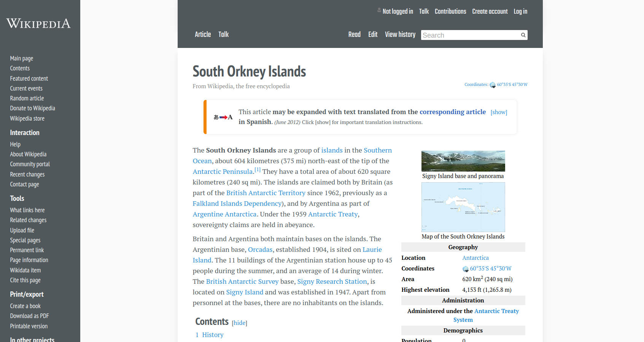Click Log in
Image resolution: width=644 pixels, height=342 pixels.
click(520, 11)
